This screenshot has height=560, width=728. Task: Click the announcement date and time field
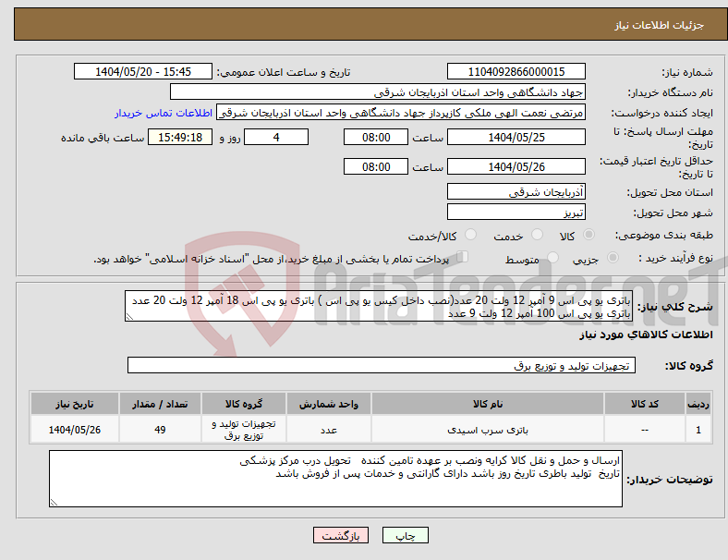[x=143, y=71]
